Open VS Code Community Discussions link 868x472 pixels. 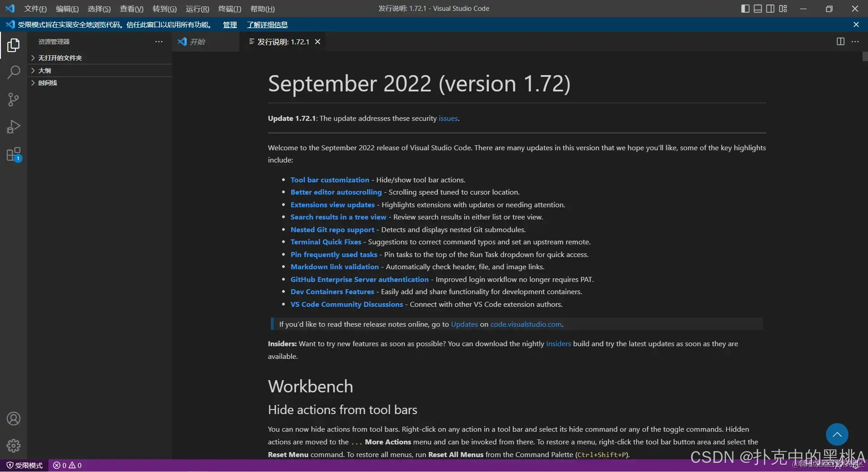click(346, 304)
